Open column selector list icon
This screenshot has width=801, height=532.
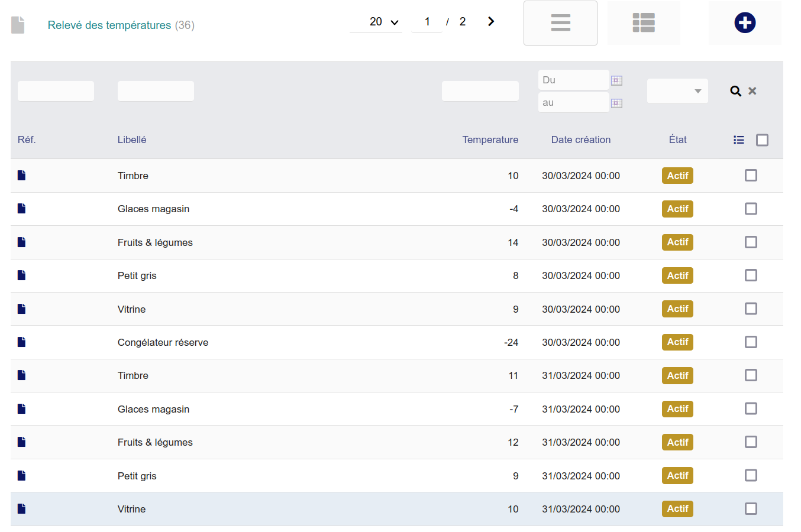tap(739, 140)
